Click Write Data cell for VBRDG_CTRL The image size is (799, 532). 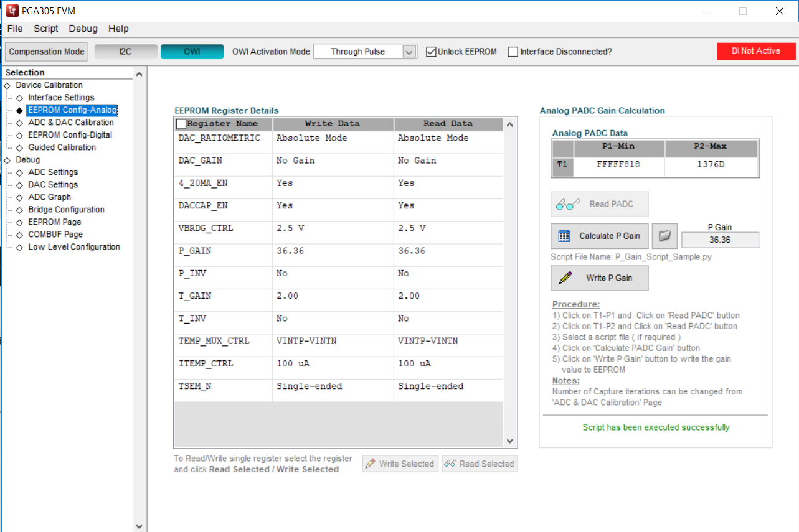[333, 232]
